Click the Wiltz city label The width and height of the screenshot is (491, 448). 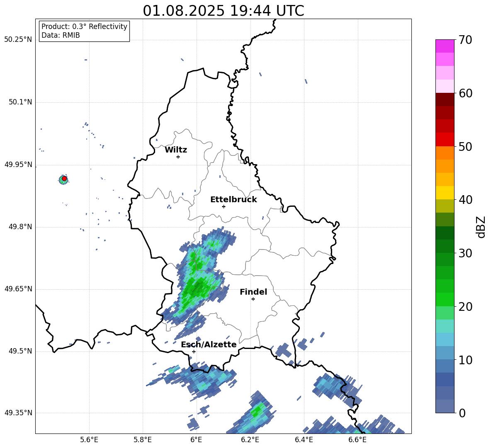176,150
